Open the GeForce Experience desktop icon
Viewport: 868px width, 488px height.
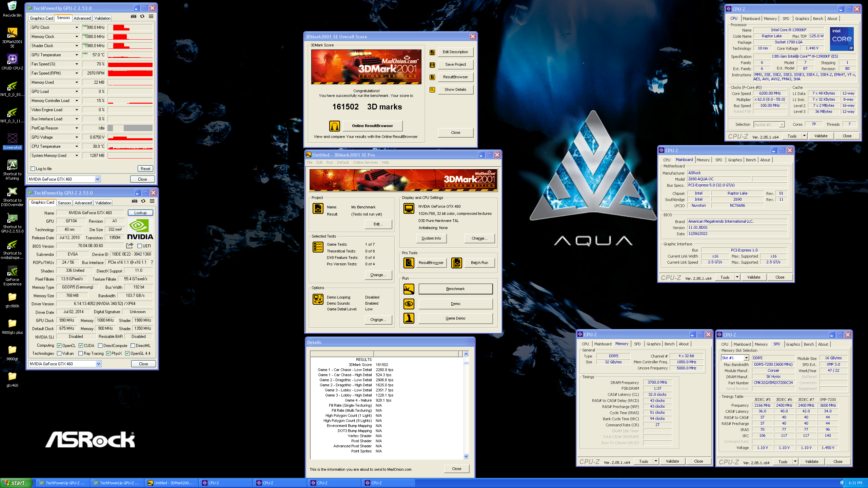click(12, 275)
